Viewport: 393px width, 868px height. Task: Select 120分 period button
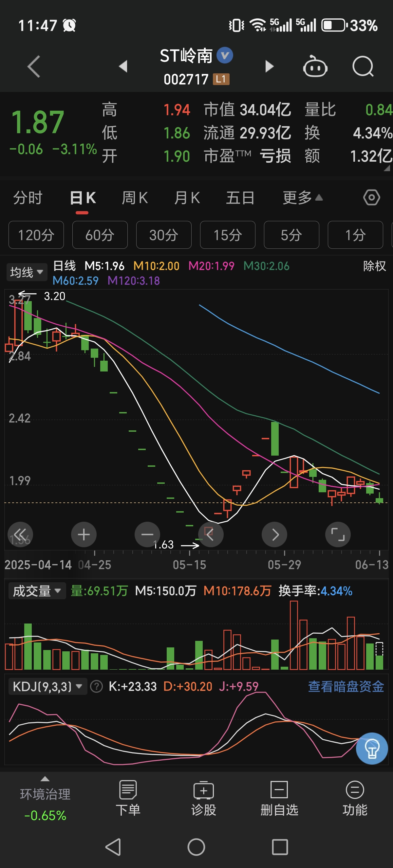pyautogui.click(x=36, y=235)
